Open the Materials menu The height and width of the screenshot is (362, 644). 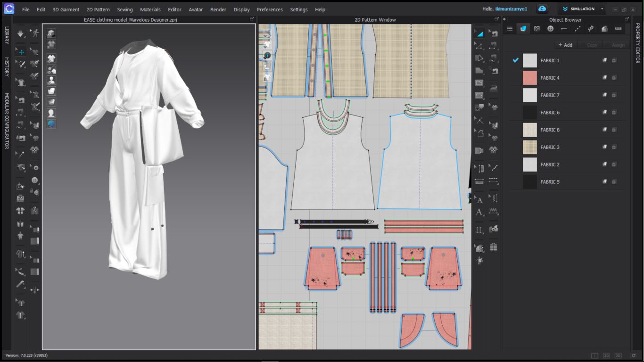coord(150,9)
